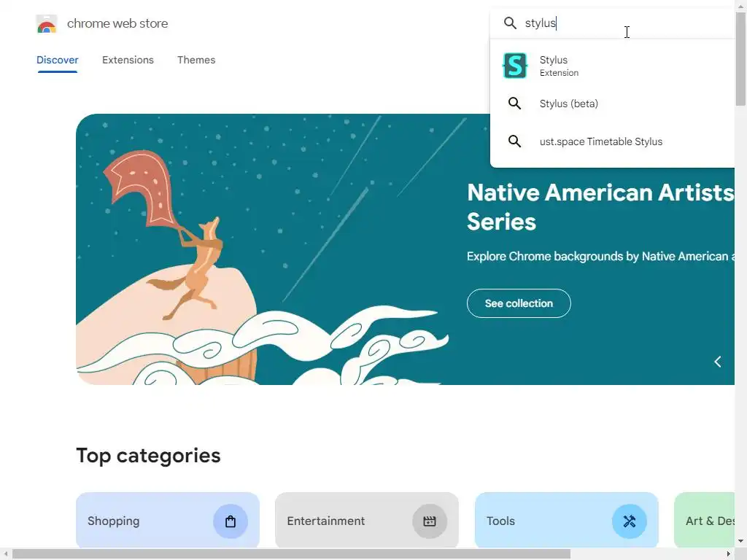Go to previous banner with left chevron
This screenshot has width=747, height=560.
pyautogui.click(x=718, y=362)
